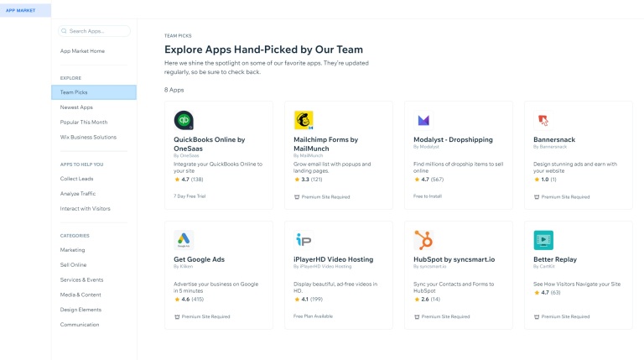Open Wix Business Solutions
This screenshot has width=644, height=360.
(x=88, y=138)
